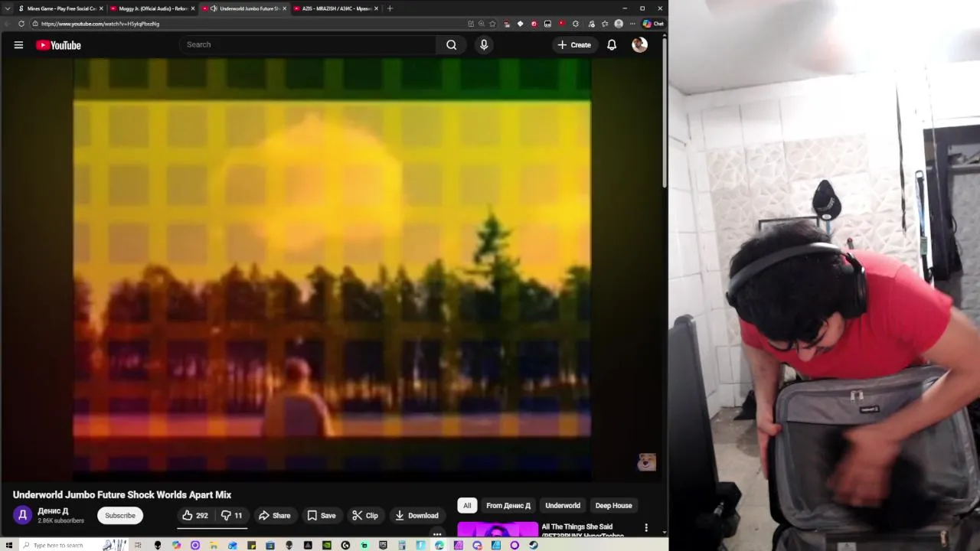980x551 pixels.
Task: Open the Create button menu
Action: [574, 45]
